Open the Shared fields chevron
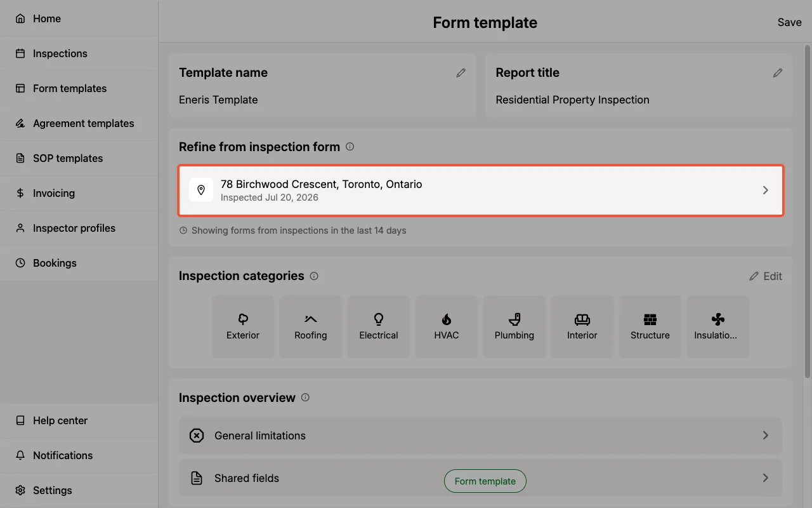 tap(765, 478)
